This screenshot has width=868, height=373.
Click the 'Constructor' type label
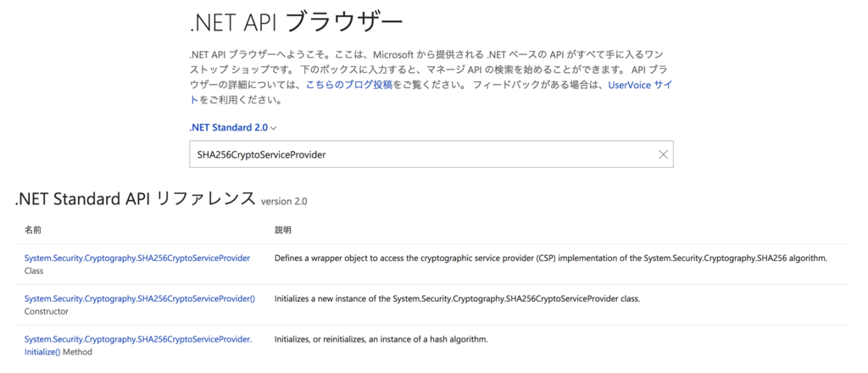(x=47, y=311)
